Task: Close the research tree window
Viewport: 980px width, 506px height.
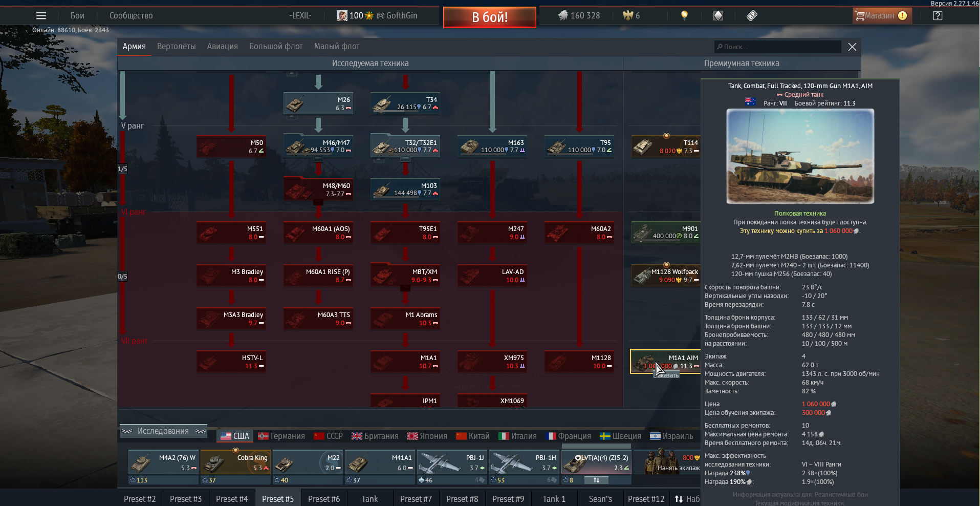Action: [x=852, y=47]
